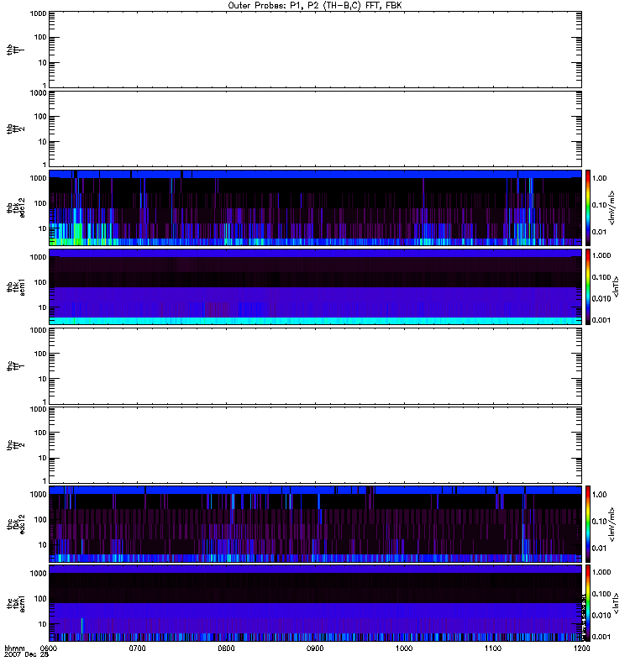The image size is (630, 672).
Task: Click inside the empty thb fff 2 panel
Action: pos(316,127)
